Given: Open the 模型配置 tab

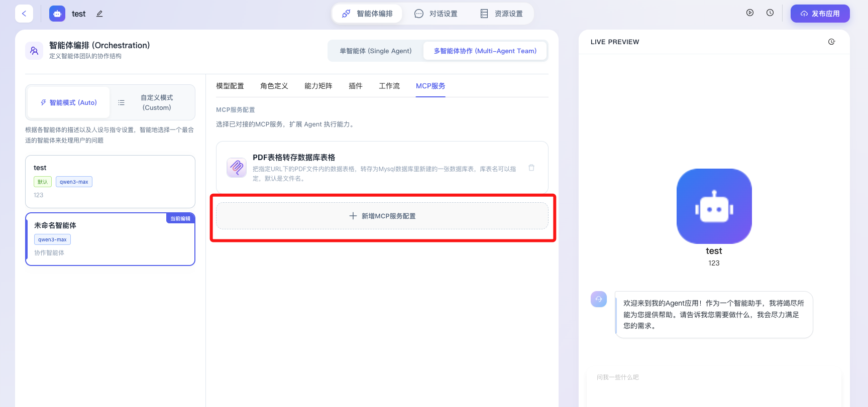Looking at the screenshot, I should pyautogui.click(x=230, y=86).
